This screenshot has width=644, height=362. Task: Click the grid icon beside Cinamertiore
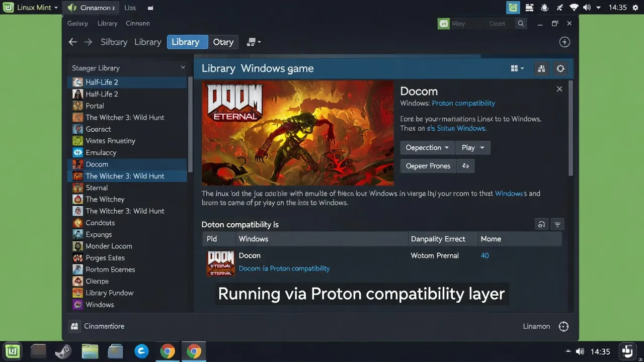pos(74,326)
